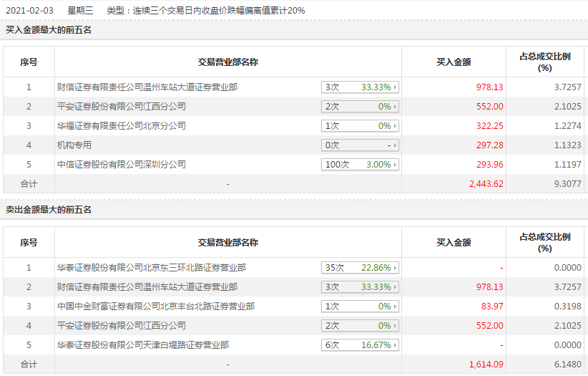Click the 978.13 amount in the sell table
The image size is (588, 376).
point(490,287)
